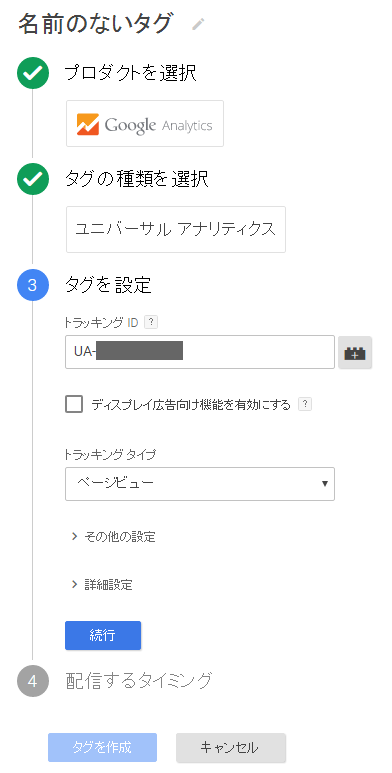
Task: Click the プロダクトを選択 step heading
Action: click(131, 73)
